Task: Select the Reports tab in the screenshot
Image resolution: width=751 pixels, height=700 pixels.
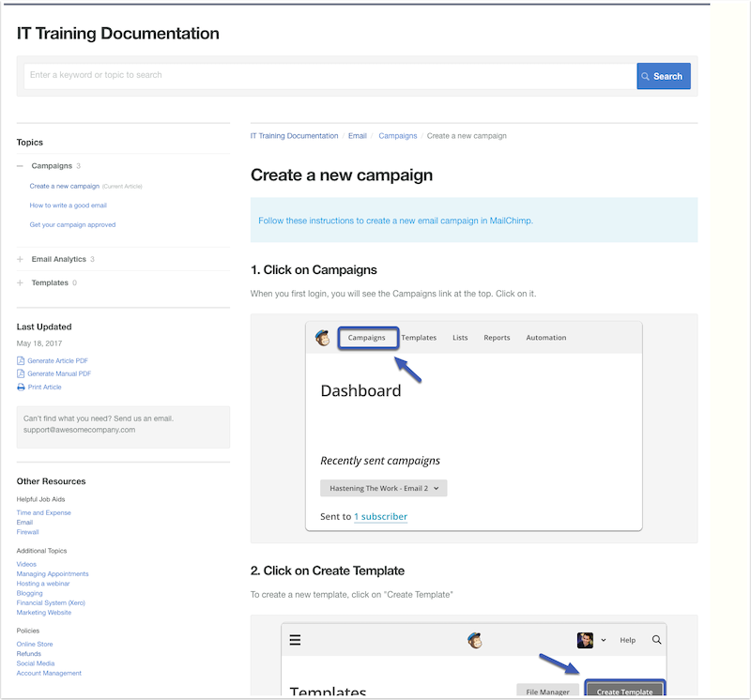Action: pos(497,337)
